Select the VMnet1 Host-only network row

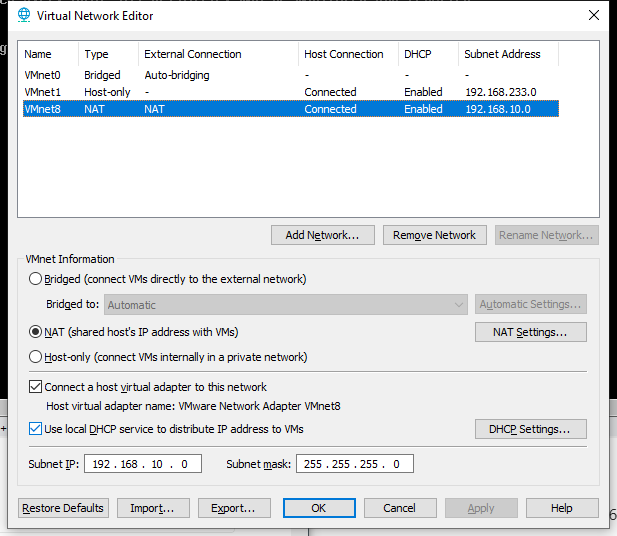291,92
